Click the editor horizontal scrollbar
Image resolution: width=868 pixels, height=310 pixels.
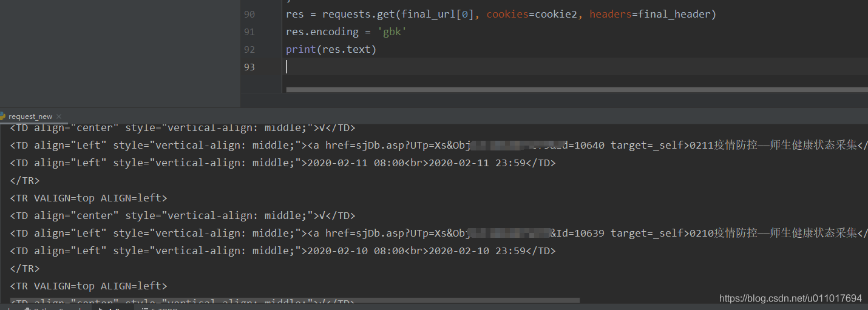pyautogui.click(x=577, y=90)
